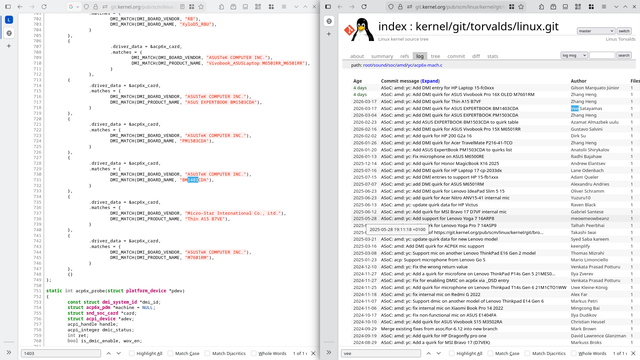Click the Expand link beside Commit message

(430, 81)
